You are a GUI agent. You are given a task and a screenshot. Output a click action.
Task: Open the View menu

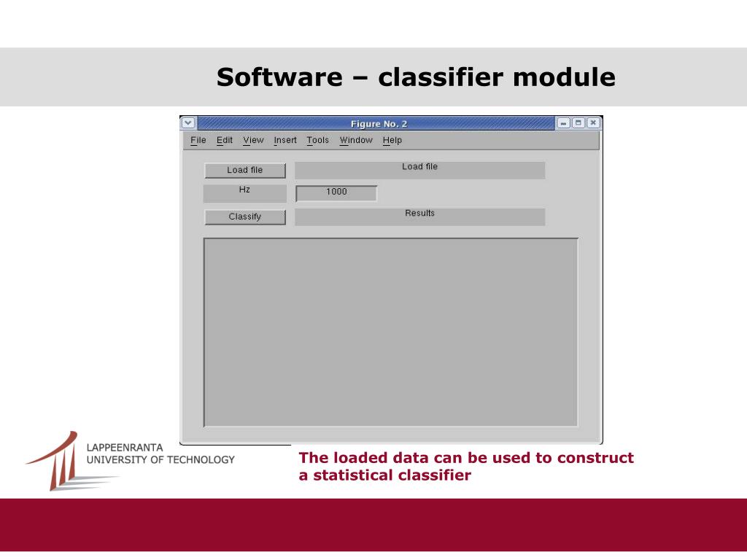pyautogui.click(x=253, y=140)
